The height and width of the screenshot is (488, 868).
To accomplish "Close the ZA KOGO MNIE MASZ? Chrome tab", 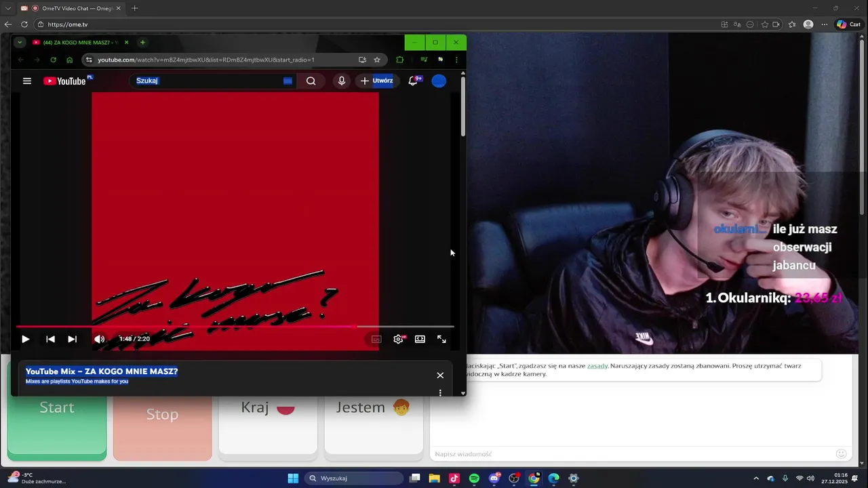I will pyautogui.click(x=126, y=42).
